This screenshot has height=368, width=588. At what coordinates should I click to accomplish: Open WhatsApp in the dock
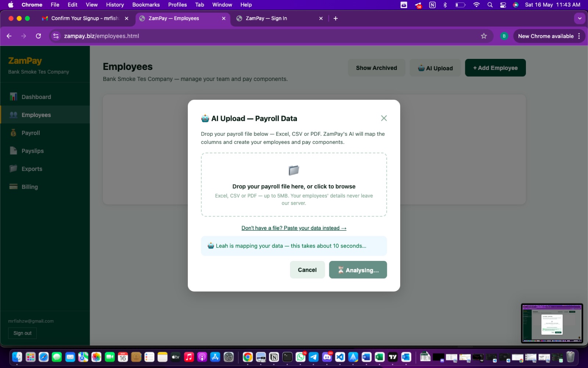tap(301, 357)
